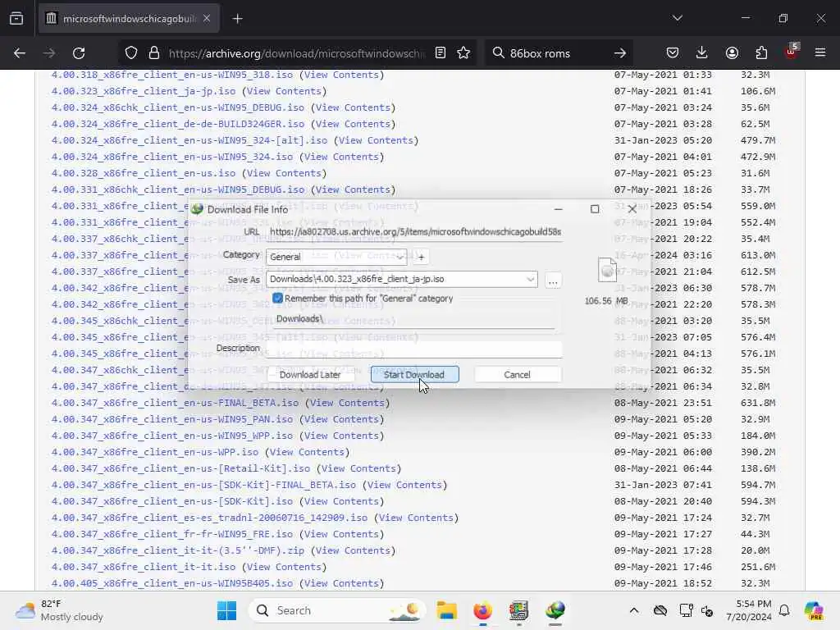Open the Pocket save icon
This screenshot has height=630, width=840.
(673, 52)
